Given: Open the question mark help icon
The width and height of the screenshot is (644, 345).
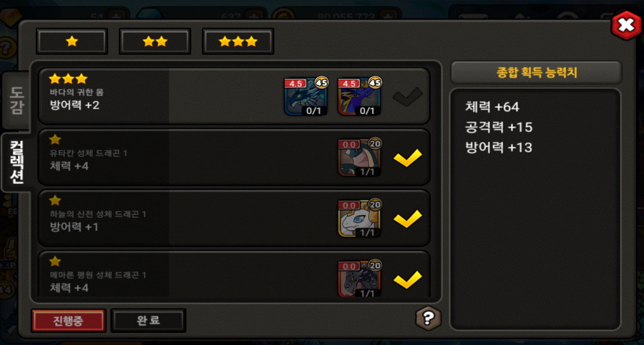Looking at the screenshot, I should click(428, 318).
